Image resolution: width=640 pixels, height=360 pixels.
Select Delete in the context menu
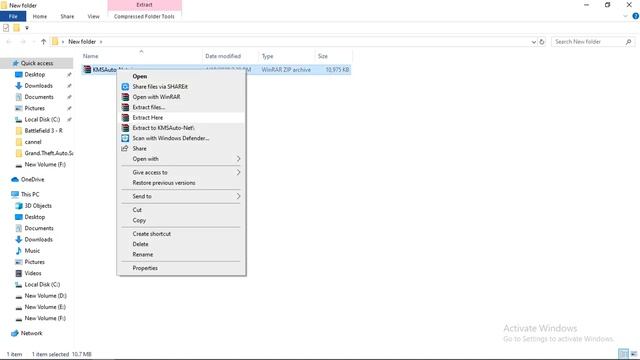(x=181, y=244)
